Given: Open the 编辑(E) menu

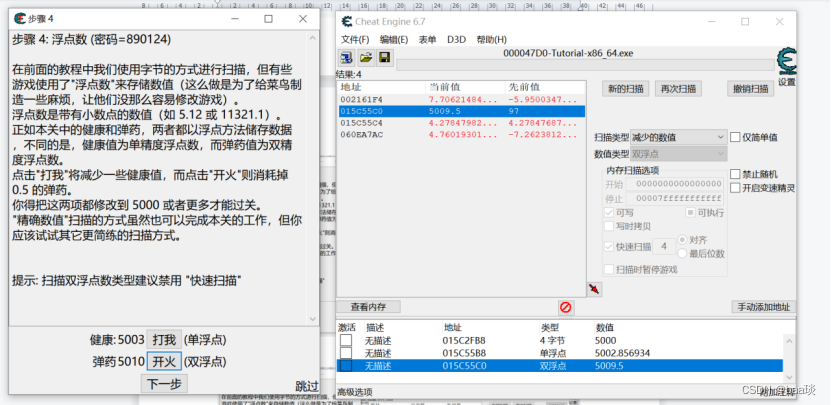Looking at the screenshot, I should [394, 40].
